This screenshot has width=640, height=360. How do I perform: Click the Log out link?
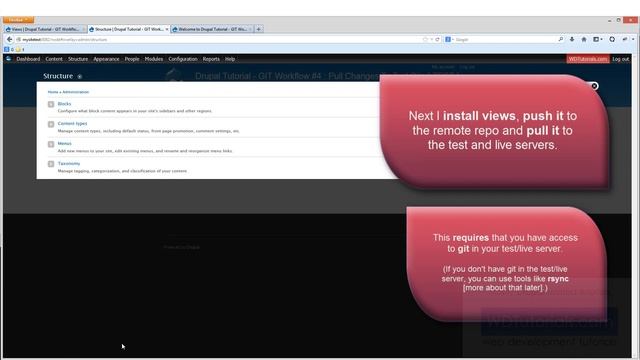click(x=620, y=59)
